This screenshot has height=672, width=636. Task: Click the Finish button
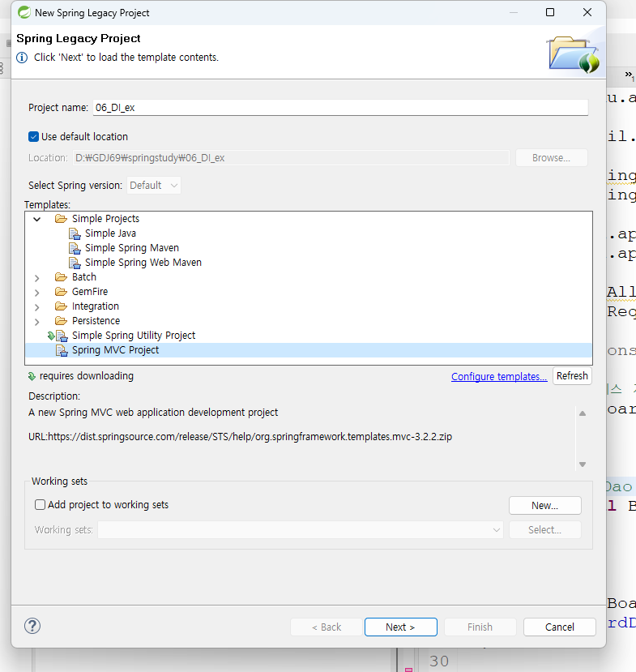(480, 627)
